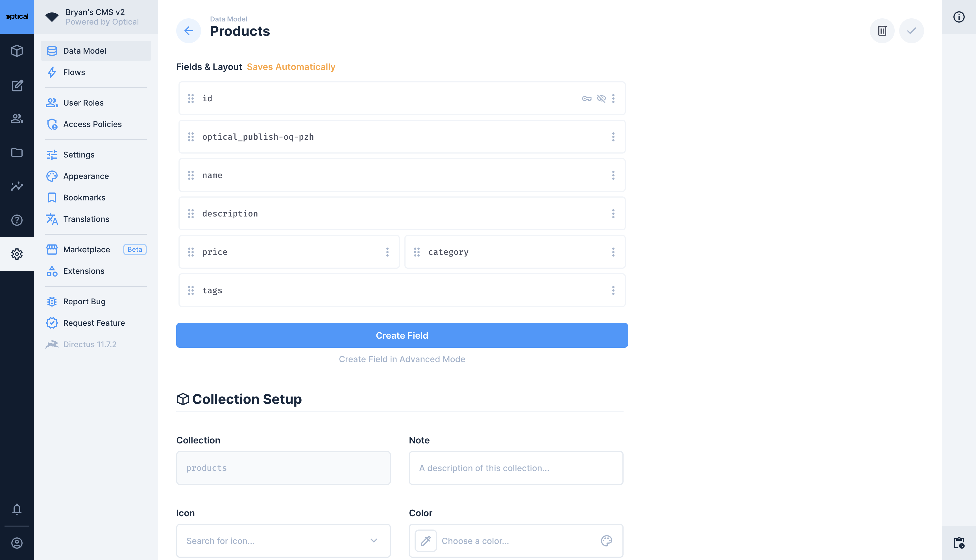Viewport: 976px width, 560px height.
Task: Open the options menu for the category field
Action: tap(613, 252)
